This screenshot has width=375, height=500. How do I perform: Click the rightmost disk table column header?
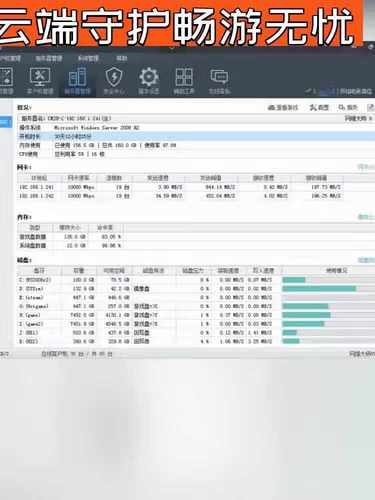tap(328, 271)
